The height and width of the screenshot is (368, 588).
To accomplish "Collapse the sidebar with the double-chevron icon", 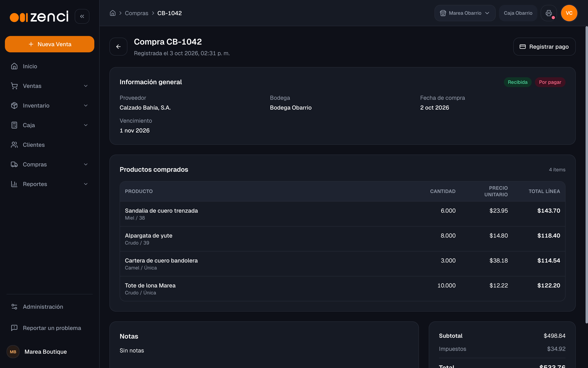I will coord(82,16).
